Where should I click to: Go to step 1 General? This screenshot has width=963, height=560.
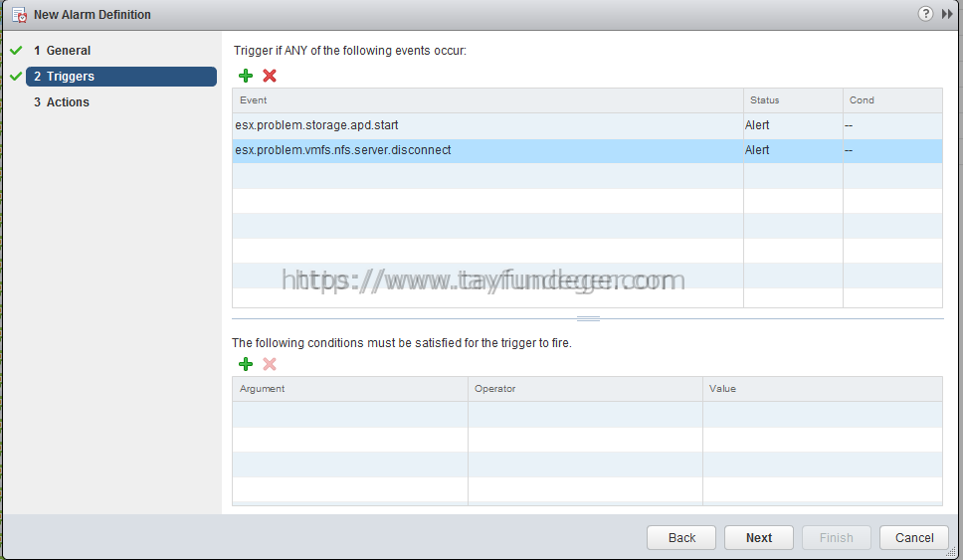point(62,51)
